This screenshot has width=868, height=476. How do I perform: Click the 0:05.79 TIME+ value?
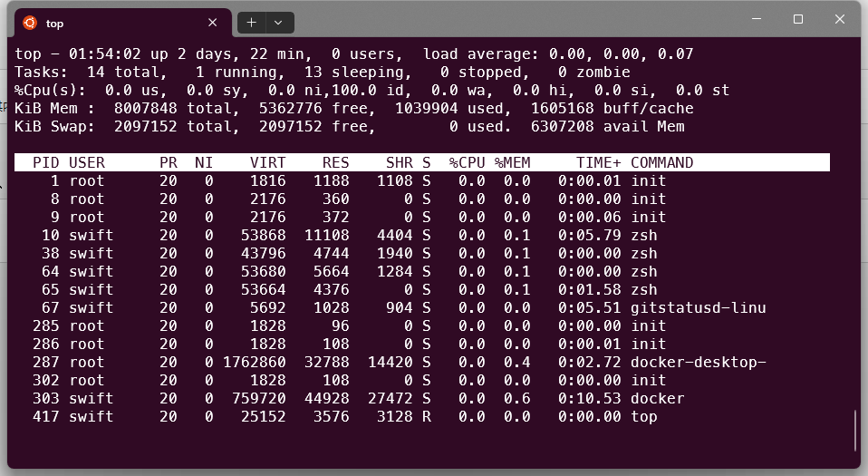pos(590,236)
